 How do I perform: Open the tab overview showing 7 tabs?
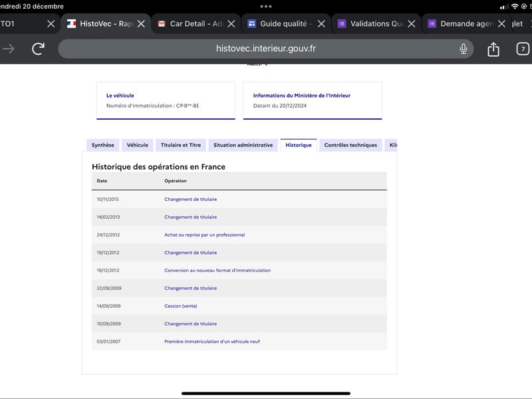click(523, 49)
